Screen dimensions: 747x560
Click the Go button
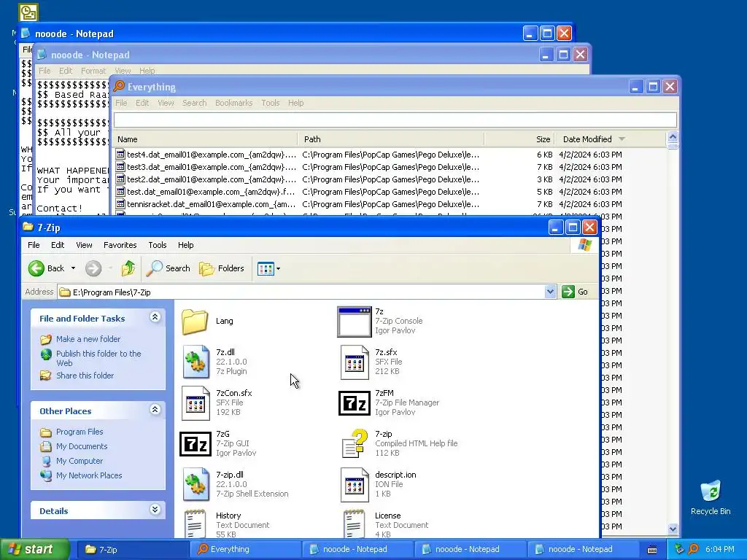575,292
